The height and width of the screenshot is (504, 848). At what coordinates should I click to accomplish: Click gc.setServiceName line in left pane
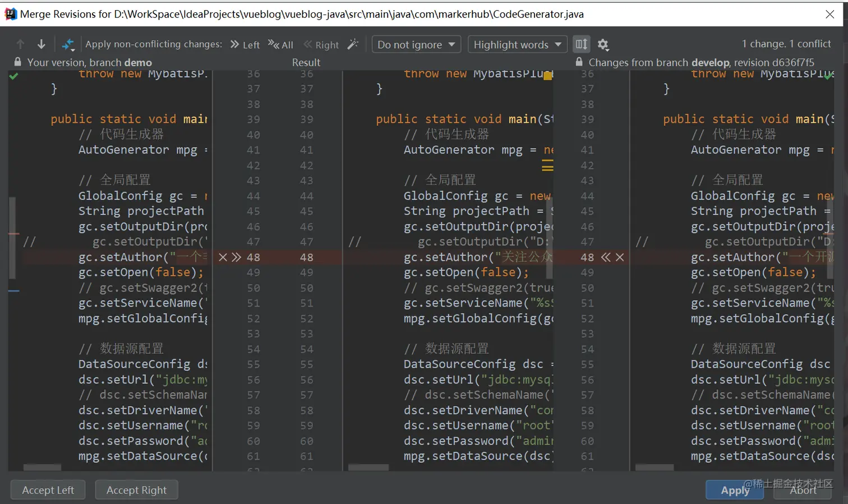pos(143,303)
